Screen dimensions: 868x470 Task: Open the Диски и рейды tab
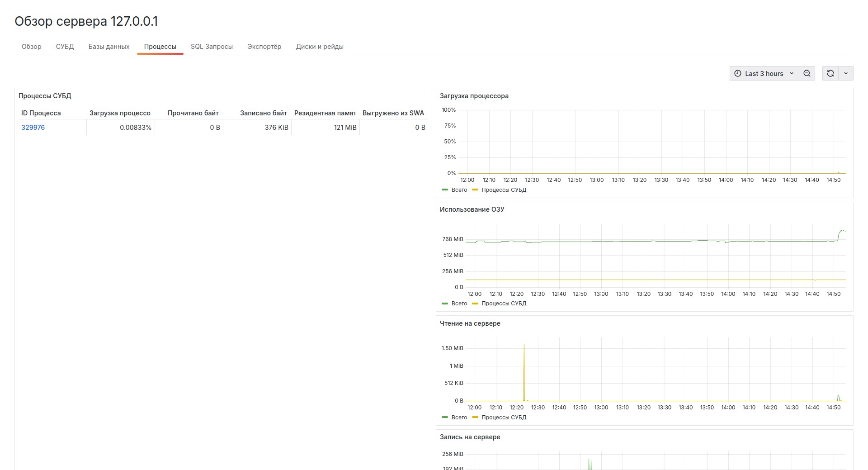click(320, 47)
